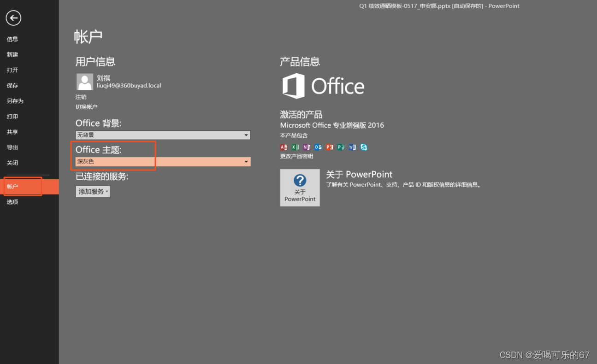Image resolution: width=597 pixels, height=364 pixels.
Task: Select the 帐户 sidebar item
Action: tap(30, 187)
